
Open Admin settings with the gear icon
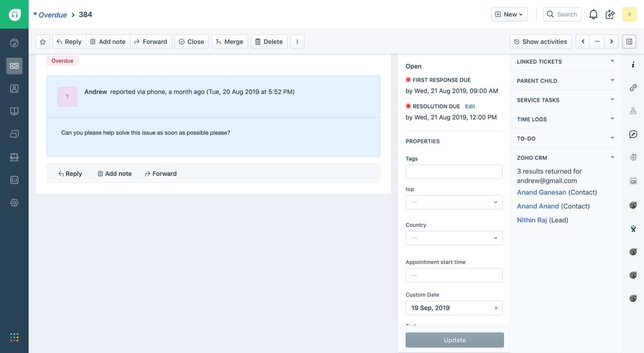[x=15, y=203]
